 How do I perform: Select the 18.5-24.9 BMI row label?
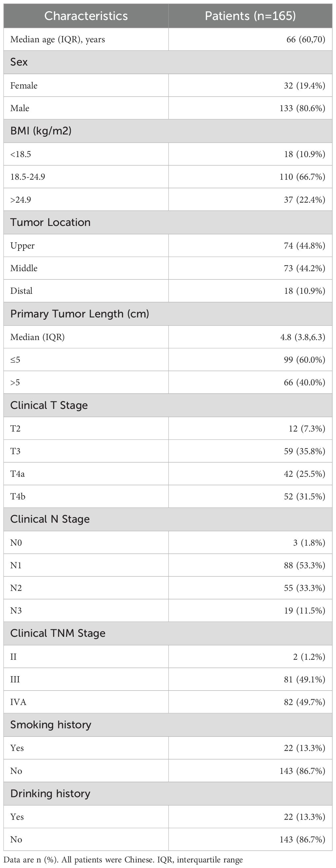(28, 177)
